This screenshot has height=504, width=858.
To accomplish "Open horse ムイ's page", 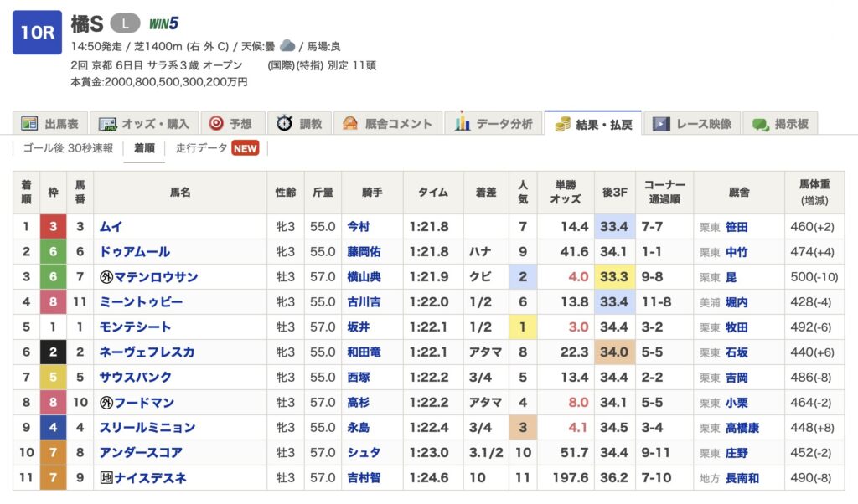I will pyautogui.click(x=111, y=227).
